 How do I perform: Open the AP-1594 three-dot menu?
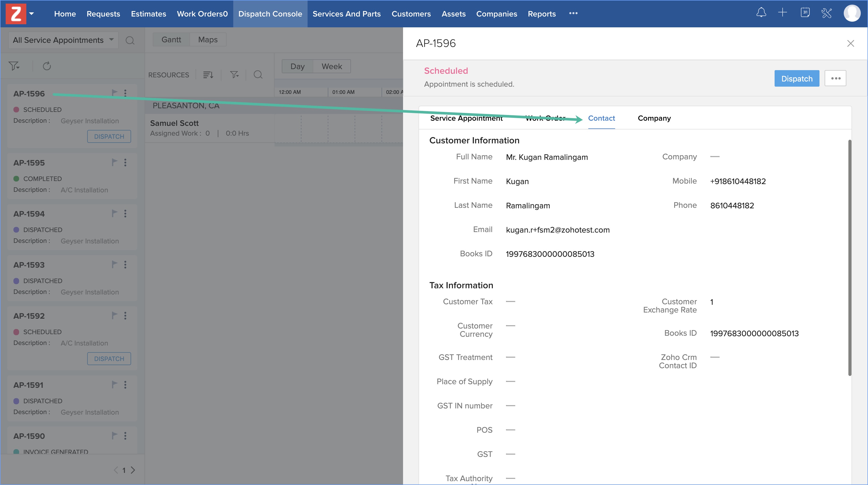pyautogui.click(x=125, y=213)
